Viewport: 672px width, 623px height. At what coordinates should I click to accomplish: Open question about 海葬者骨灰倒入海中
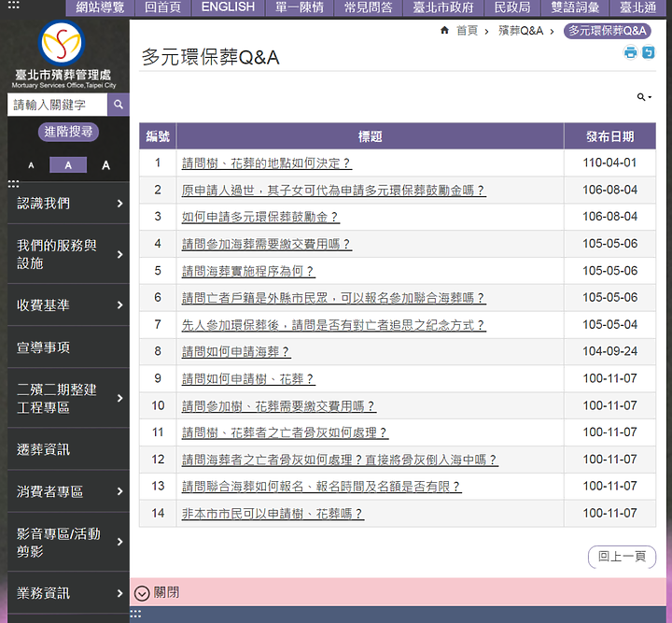[x=340, y=460]
